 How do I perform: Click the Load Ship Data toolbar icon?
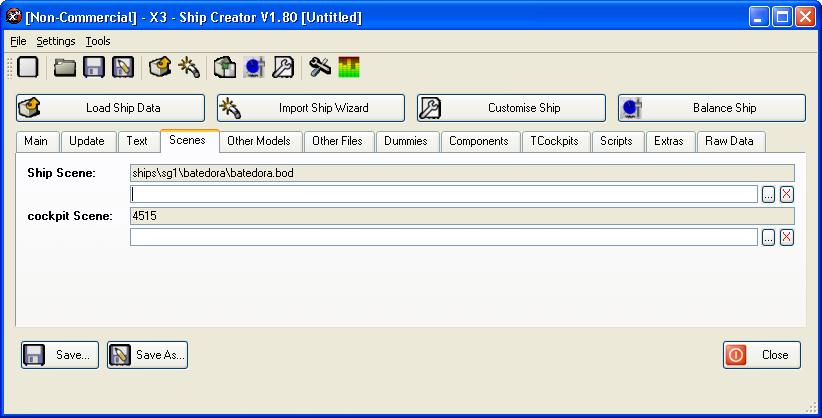click(x=160, y=67)
